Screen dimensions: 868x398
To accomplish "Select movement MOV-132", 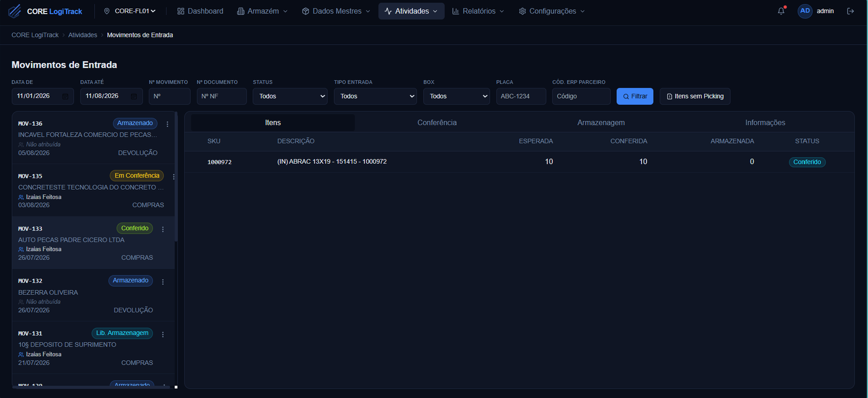I will click(x=93, y=295).
